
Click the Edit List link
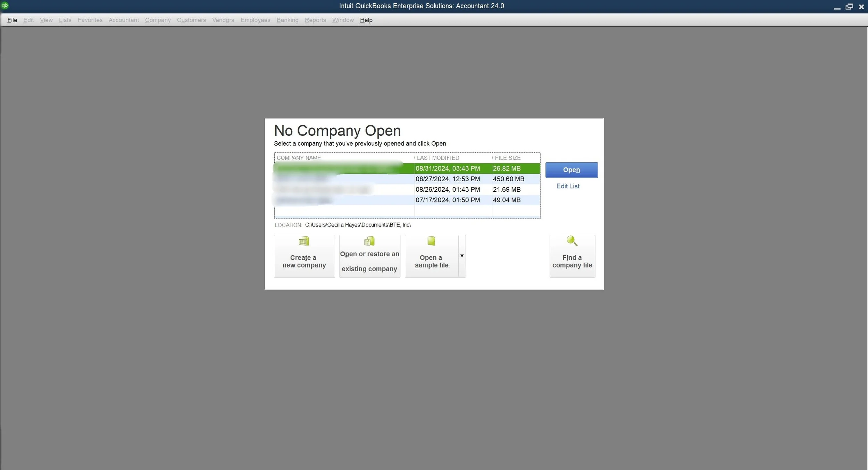[x=568, y=186]
